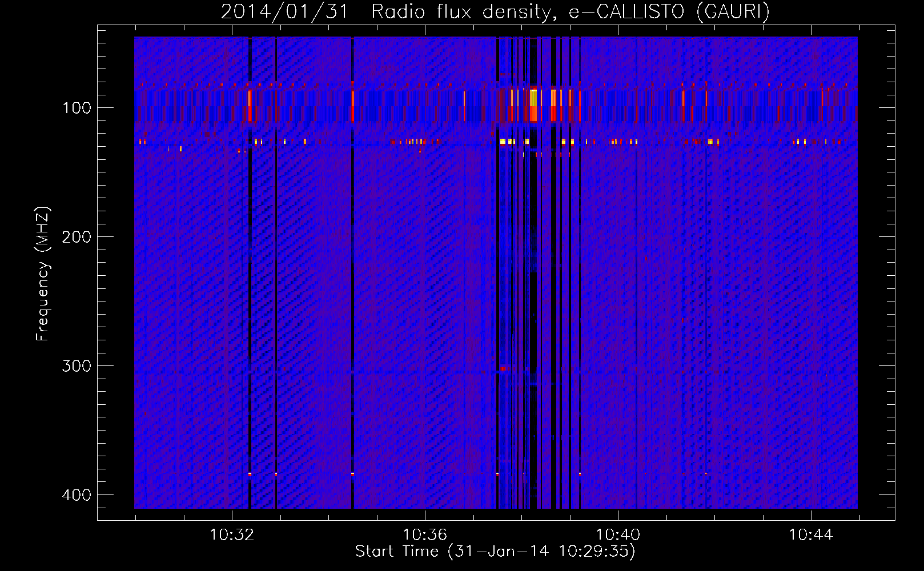Viewport: 924px width, 571px height.
Task: Click the plot title '2014/01/31 Radio flux density, e-CALLISTO (GAURI)'
Action: 495,11
